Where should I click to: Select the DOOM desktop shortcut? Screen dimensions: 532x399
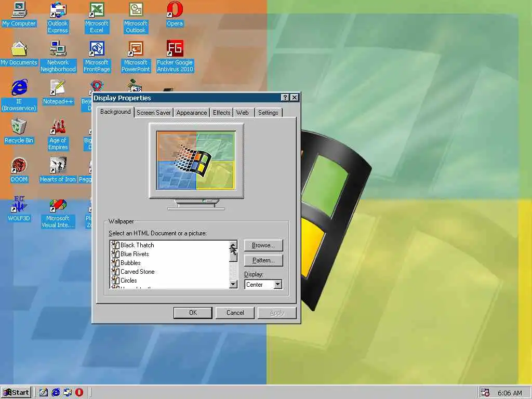19,170
